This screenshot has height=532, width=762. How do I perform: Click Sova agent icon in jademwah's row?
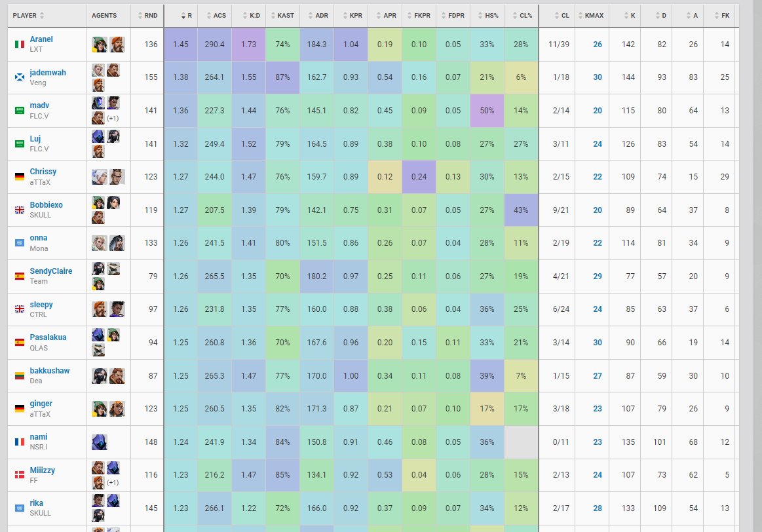coord(99,71)
